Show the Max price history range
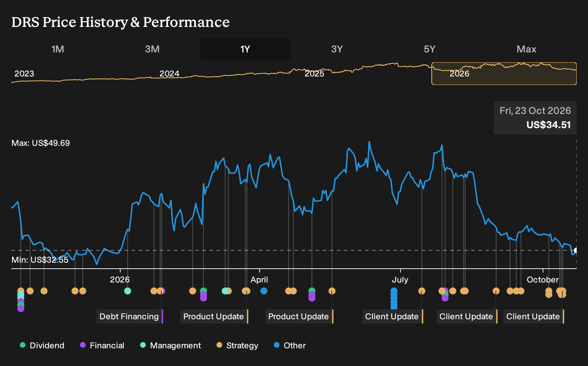Screen dimensions: 588x366 526,49
